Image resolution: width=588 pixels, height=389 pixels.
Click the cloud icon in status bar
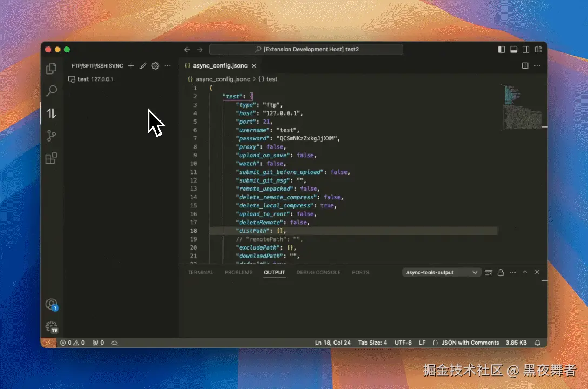point(115,343)
